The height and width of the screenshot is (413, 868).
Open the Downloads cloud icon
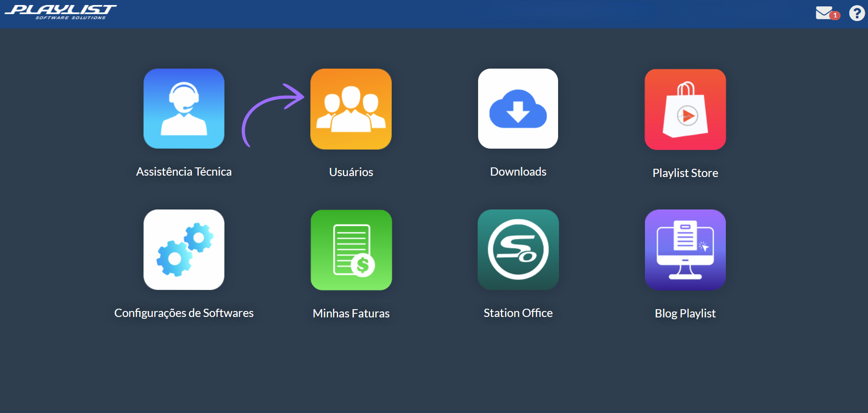518,109
